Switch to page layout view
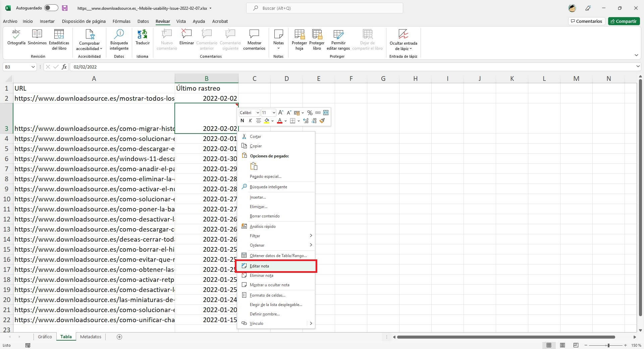This screenshot has width=644, height=349. click(562, 345)
